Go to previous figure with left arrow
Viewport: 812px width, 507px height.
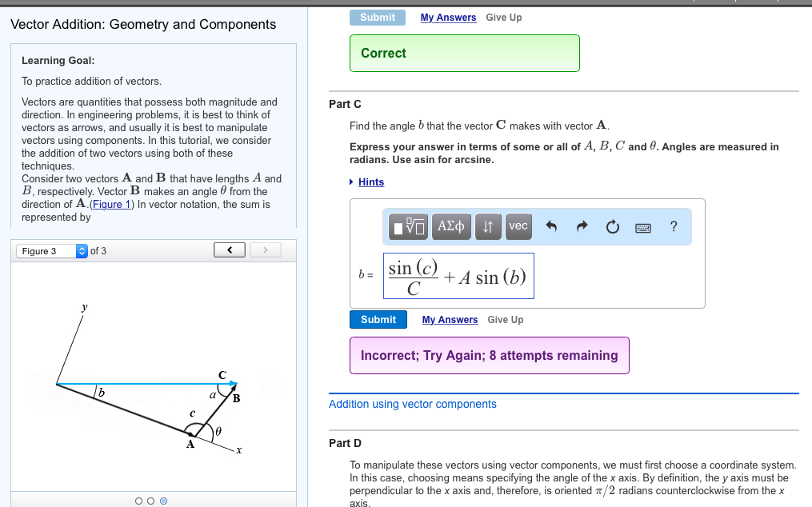click(x=229, y=250)
